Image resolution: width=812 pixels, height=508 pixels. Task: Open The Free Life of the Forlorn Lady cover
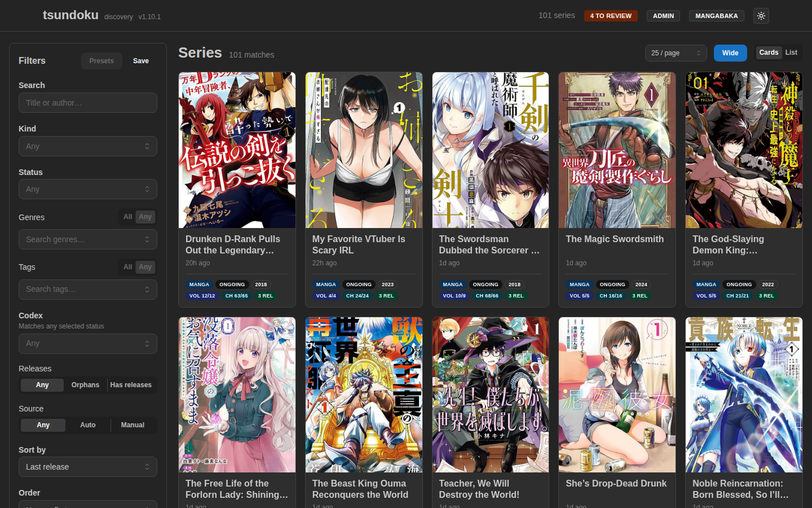coord(237,395)
